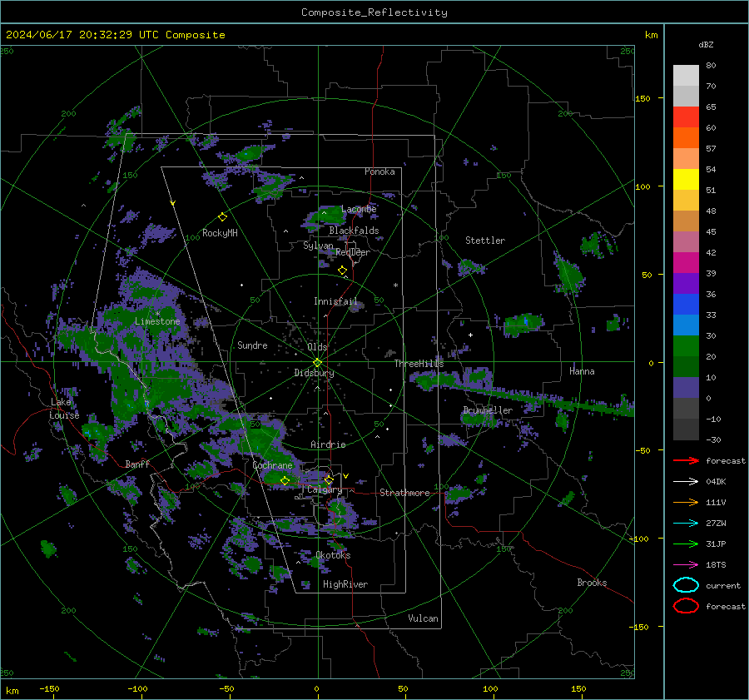749x700 pixels.
Task: Click the Sylvan label on map
Action: tap(318, 246)
